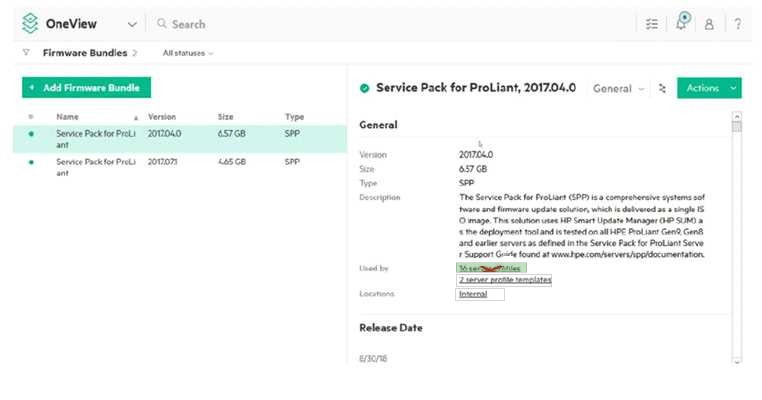Click status dot of 2017.07.1 bundle
Screen dimensions: 762x400
point(31,162)
